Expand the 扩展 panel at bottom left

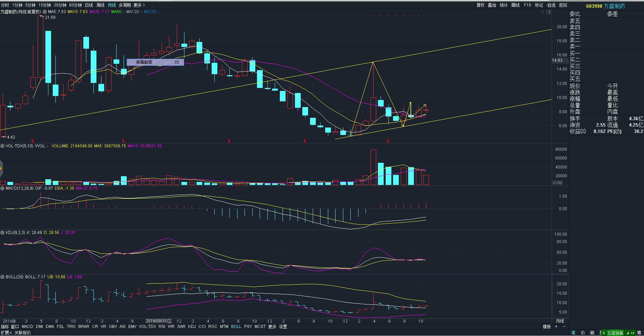pyautogui.click(x=6, y=333)
